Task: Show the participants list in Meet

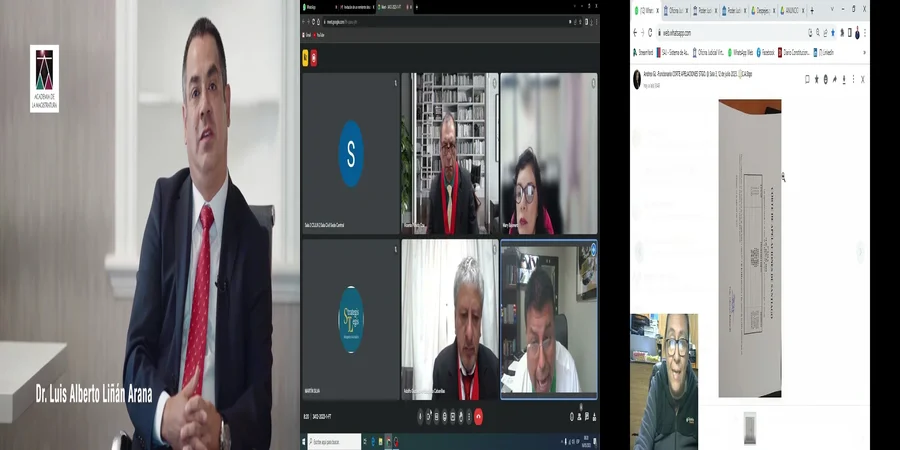Action: point(579,417)
